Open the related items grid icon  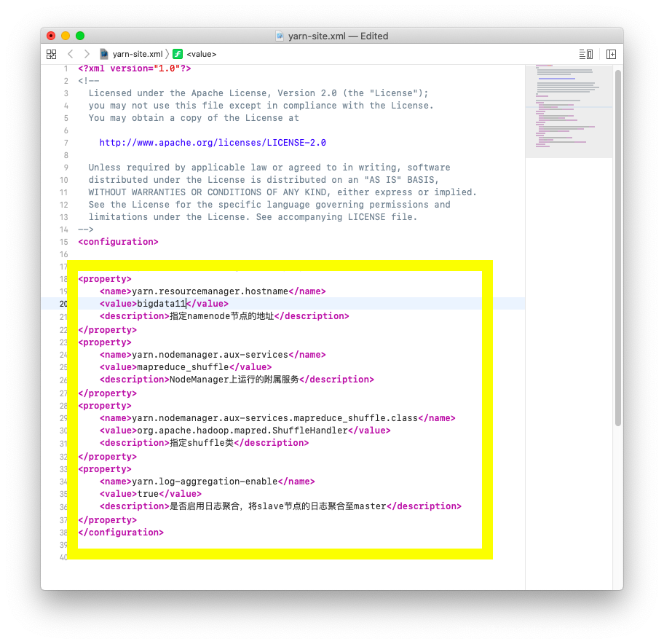51,54
